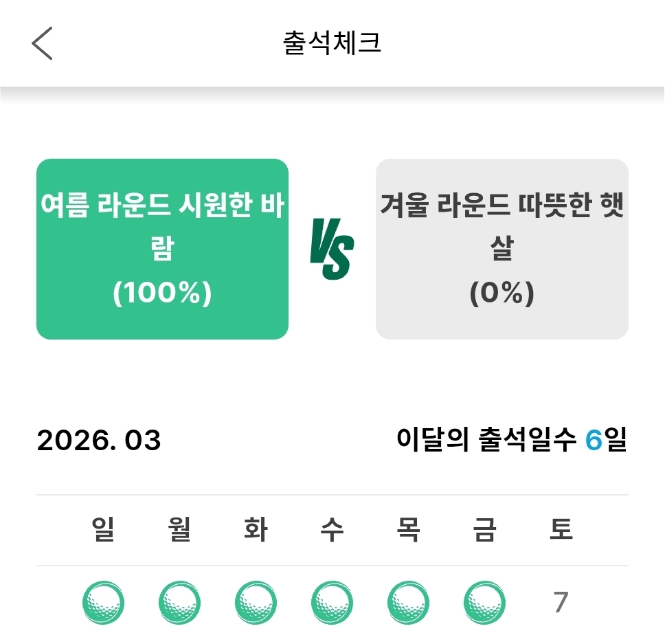
Task: Click Friday's golf ball attendance stamp
Action: point(485,602)
